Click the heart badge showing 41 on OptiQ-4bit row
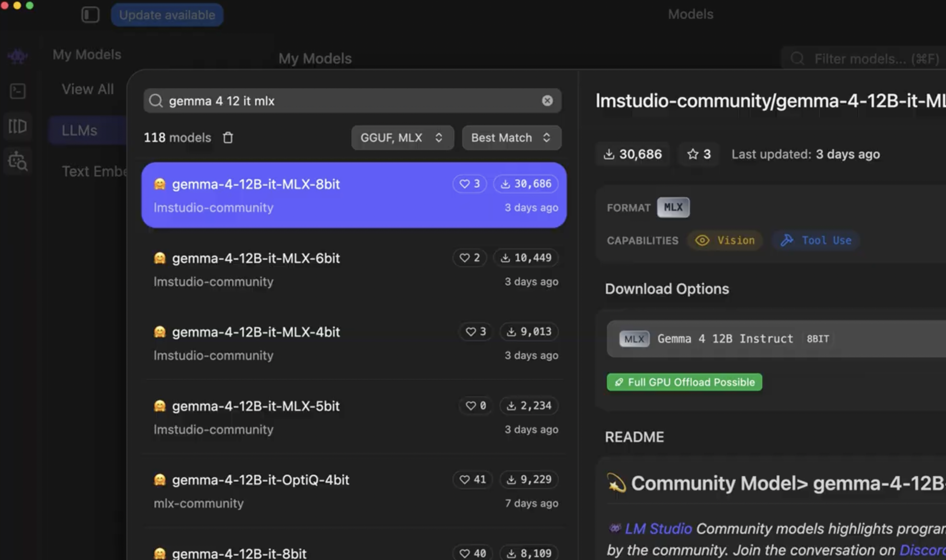 point(473,480)
